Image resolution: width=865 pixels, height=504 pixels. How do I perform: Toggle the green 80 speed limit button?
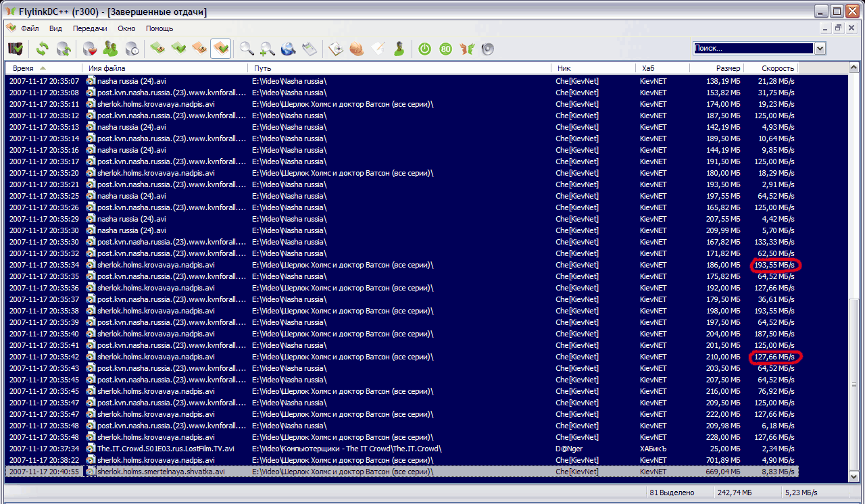[445, 49]
